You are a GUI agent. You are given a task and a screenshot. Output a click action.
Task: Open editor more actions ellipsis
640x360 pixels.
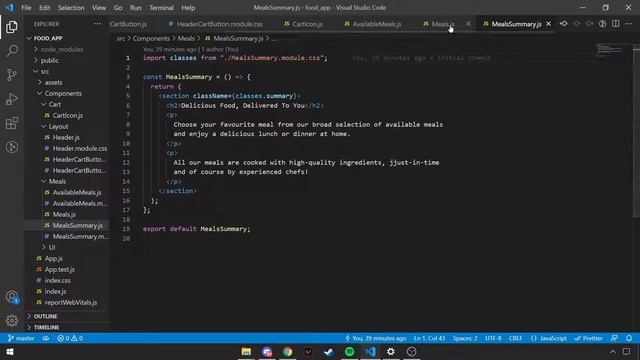point(629,24)
